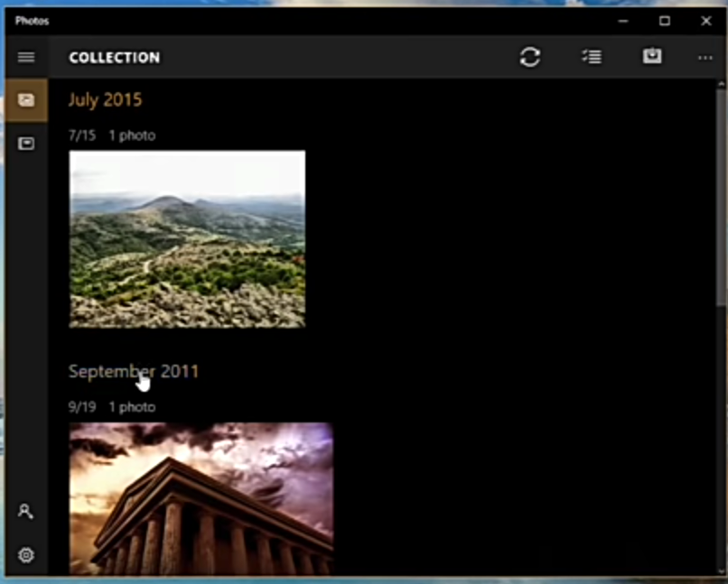Open the temple columns photo thumbnail
The width and height of the screenshot is (728, 584).
pyautogui.click(x=201, y=498)
